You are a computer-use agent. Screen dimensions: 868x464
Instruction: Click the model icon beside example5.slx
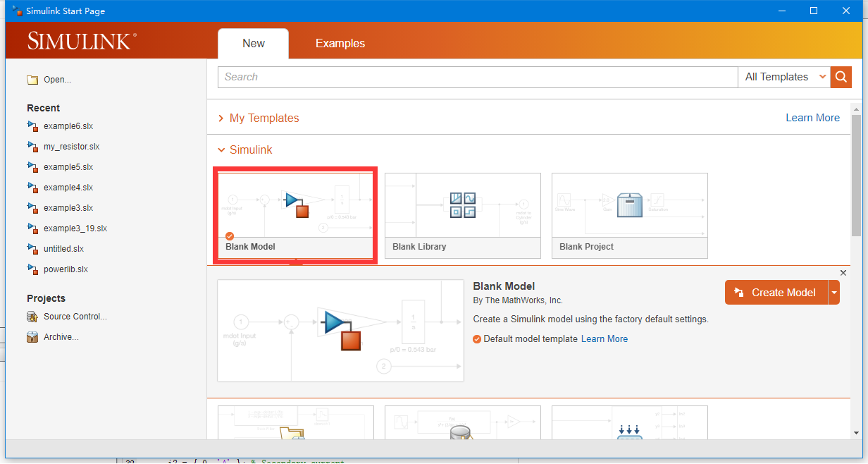pyautogui.click(x=32, y=167)
